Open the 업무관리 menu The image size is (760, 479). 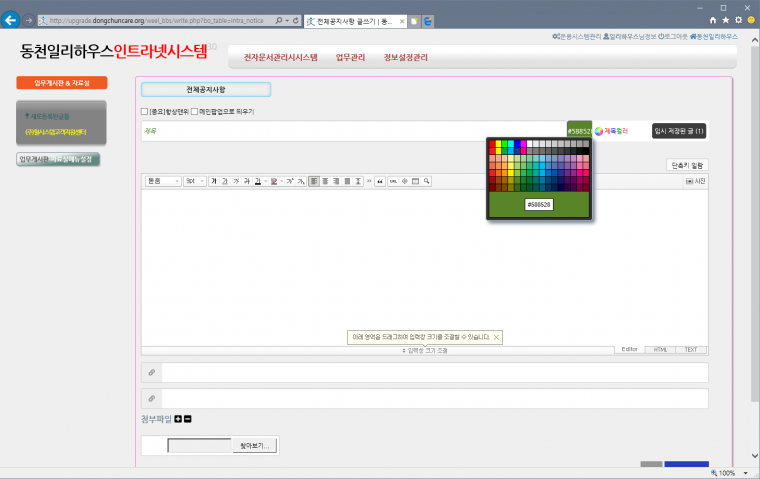click(350, 57)
